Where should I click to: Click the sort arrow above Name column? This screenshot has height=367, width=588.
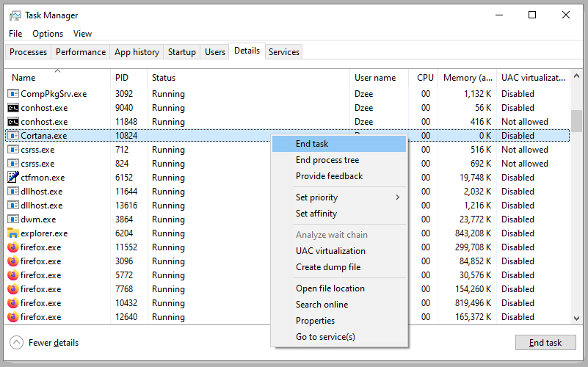click(57, 71)
